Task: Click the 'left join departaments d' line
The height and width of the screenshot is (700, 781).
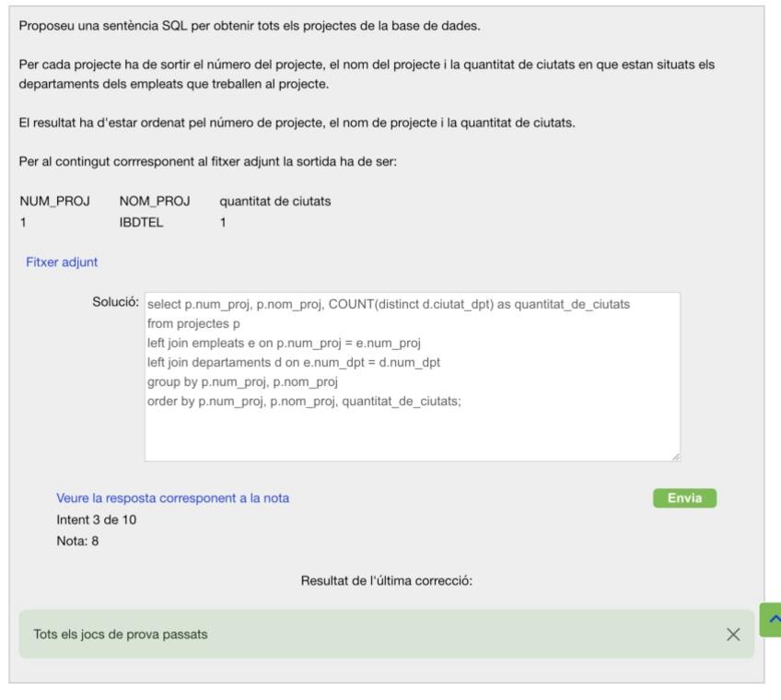Action: pyautogui.click(x=293, y=363)
